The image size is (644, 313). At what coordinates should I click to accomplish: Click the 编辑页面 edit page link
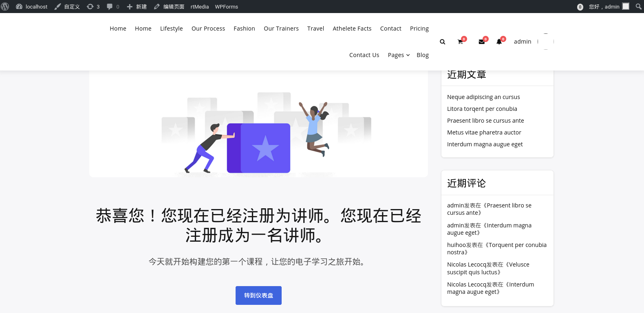click(x=169, y=7)
